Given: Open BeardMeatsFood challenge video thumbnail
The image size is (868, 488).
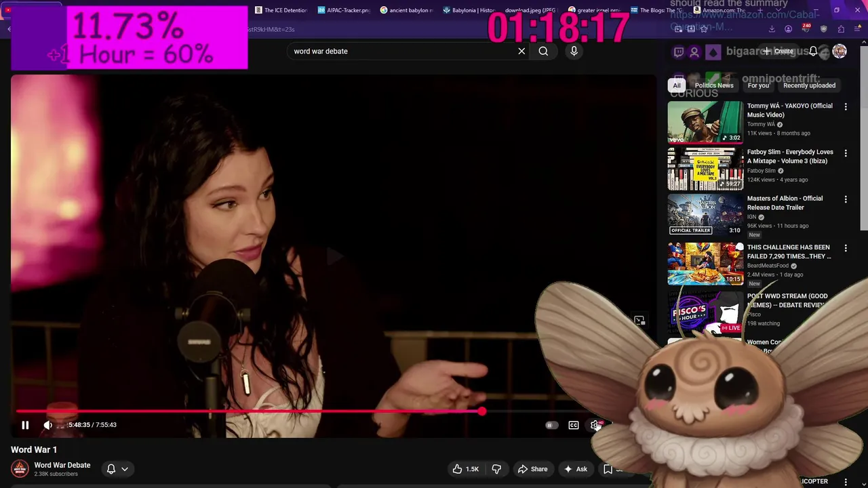Looking at the screenshot, I should tap(705, 264).
